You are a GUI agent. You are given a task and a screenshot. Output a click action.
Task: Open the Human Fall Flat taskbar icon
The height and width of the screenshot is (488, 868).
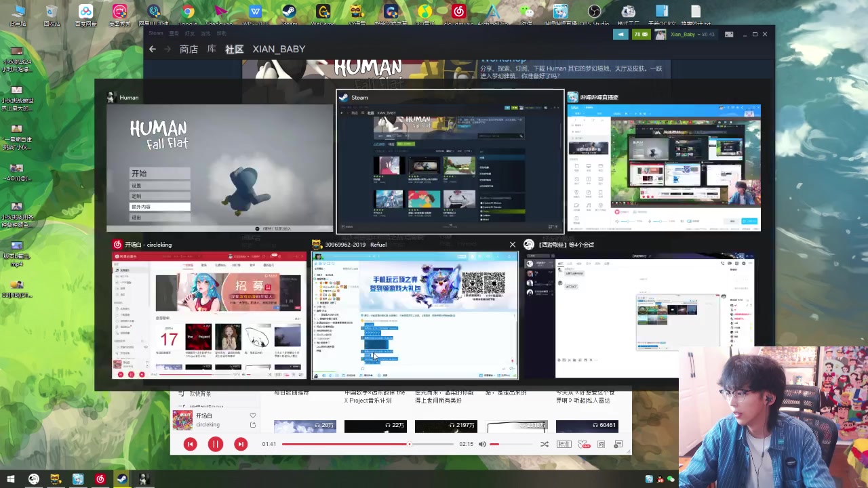143,479
